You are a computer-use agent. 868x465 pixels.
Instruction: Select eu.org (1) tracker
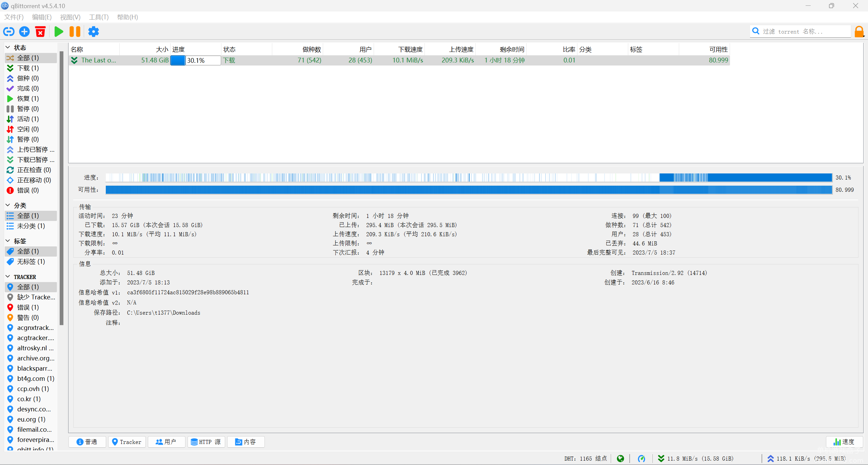tap(31, 419)
